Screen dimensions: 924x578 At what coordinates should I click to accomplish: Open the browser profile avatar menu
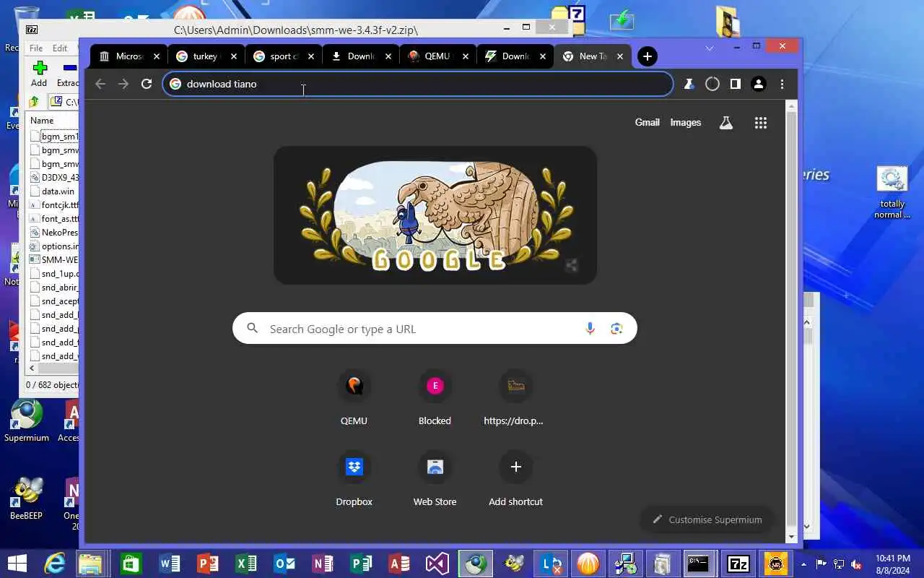coord(759,84)
